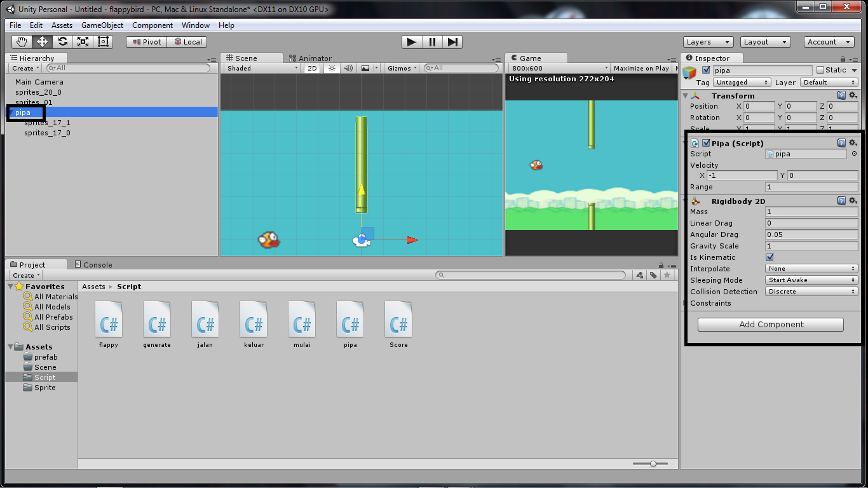Select sprites_20_0 in Hierarchy
Viewport: 868px width, 488px height.
[38, 92]
